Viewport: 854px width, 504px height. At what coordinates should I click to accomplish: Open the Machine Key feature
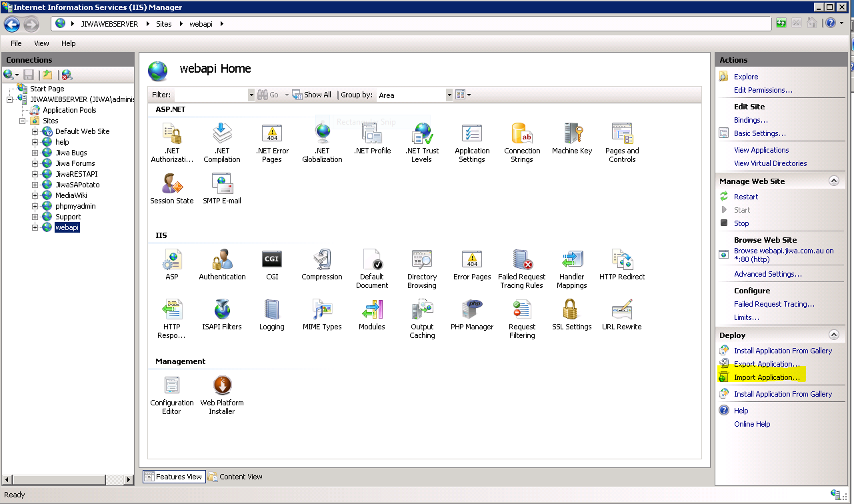572,136
